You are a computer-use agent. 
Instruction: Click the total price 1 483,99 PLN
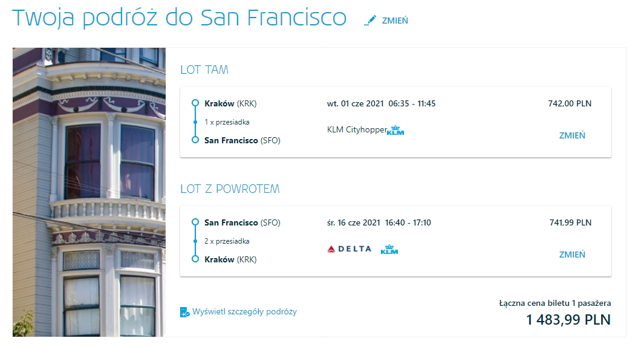tap(568, 319)
